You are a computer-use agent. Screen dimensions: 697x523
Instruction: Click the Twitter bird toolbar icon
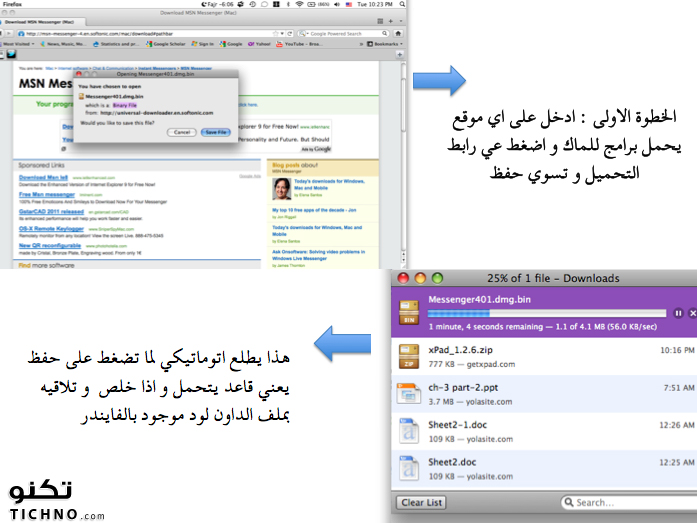(x=11, y=54)
